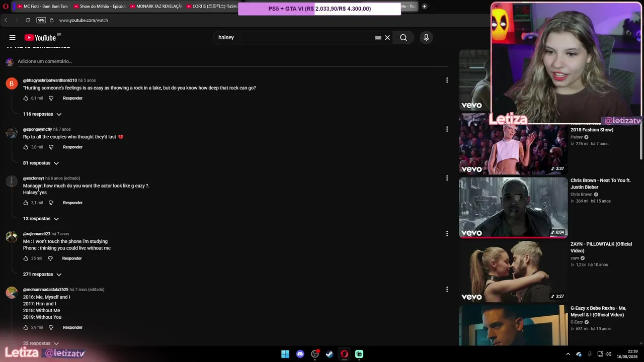Play the Halsey 3:37 video thumbnail
The width and height of the screenshot is (644, 362).
tap(513, 144)
